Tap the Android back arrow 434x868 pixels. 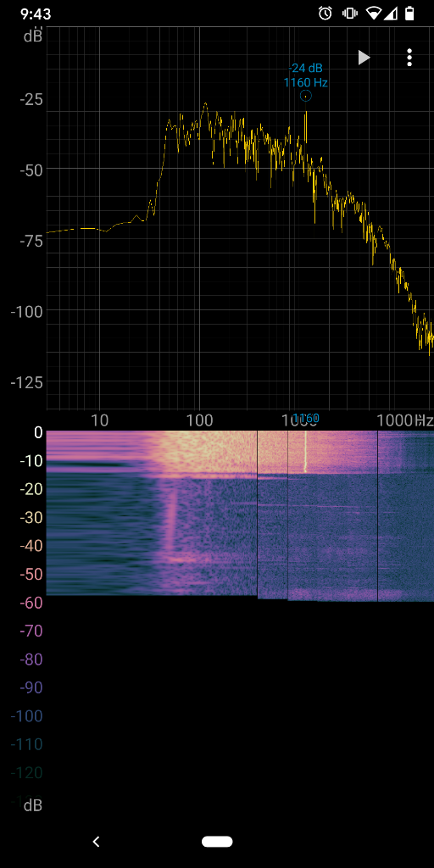point(97,842)
